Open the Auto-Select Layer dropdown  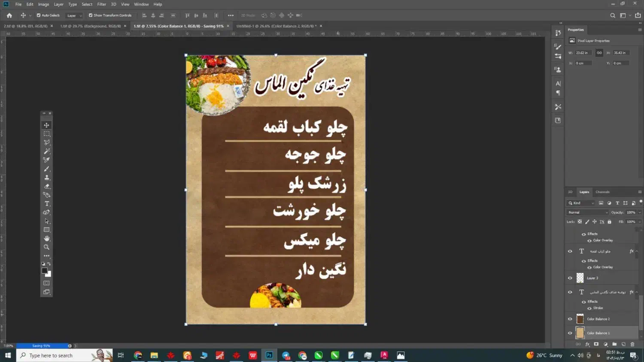(74, 15)
